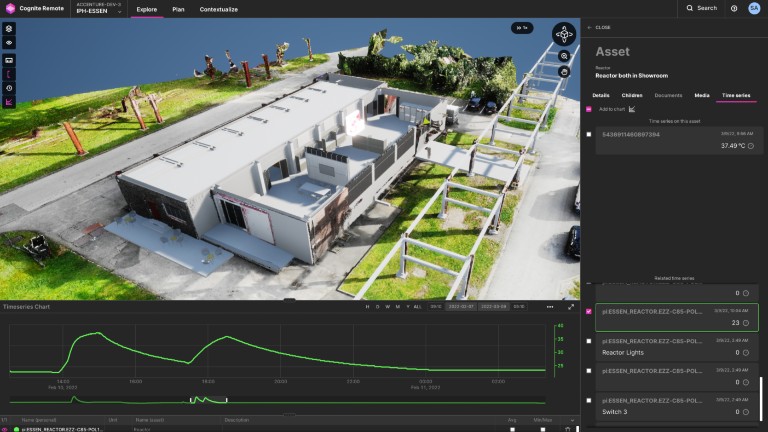Check the box for the series above Switch 3
The image size is (768, 432).
[x=589, y=371]
